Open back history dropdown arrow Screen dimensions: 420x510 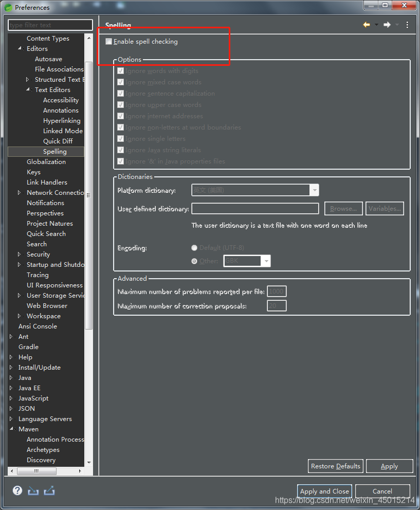tap(376, 25)
